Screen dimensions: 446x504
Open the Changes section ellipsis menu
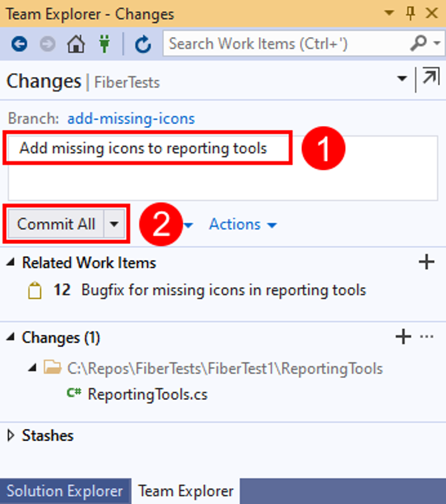pyautogui.click(x=427, y=336)
